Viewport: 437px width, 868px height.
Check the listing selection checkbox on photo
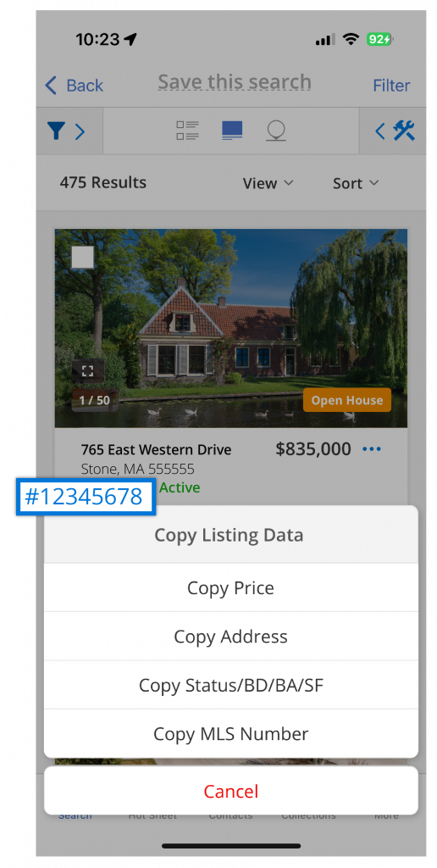(x=83, y=258)
